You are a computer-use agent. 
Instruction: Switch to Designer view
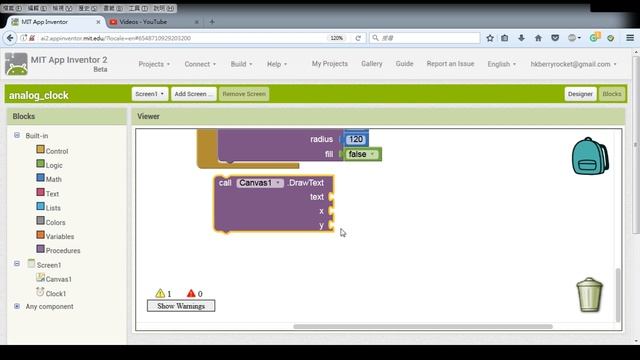point(580,94)
